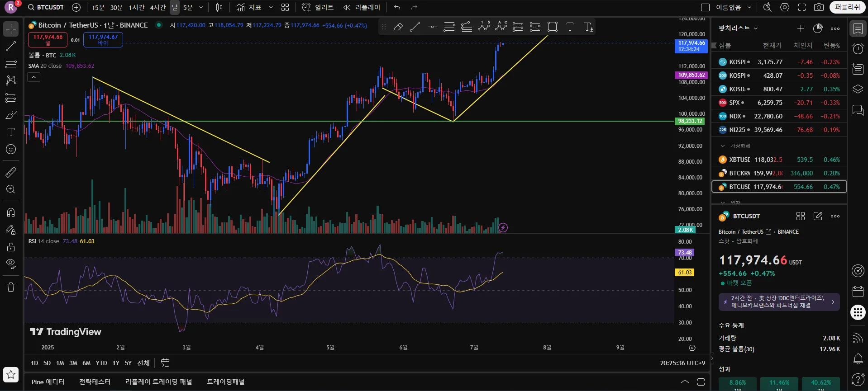This screenshot has height=391, width=868.
Task: Pick the trend line tool in left sidebar
Action: 11,46
